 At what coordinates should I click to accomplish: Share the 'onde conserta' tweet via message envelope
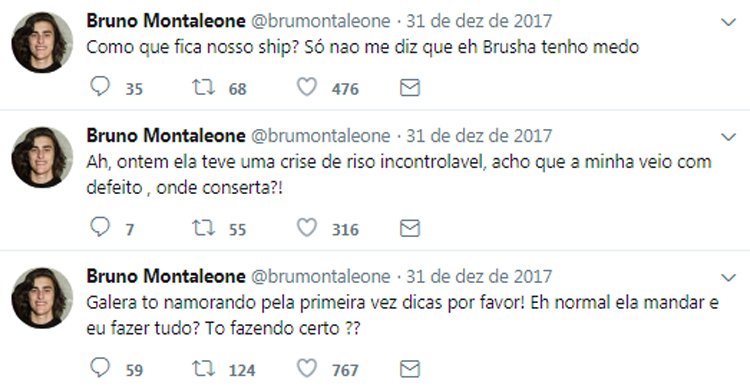(x=409, y=228)
